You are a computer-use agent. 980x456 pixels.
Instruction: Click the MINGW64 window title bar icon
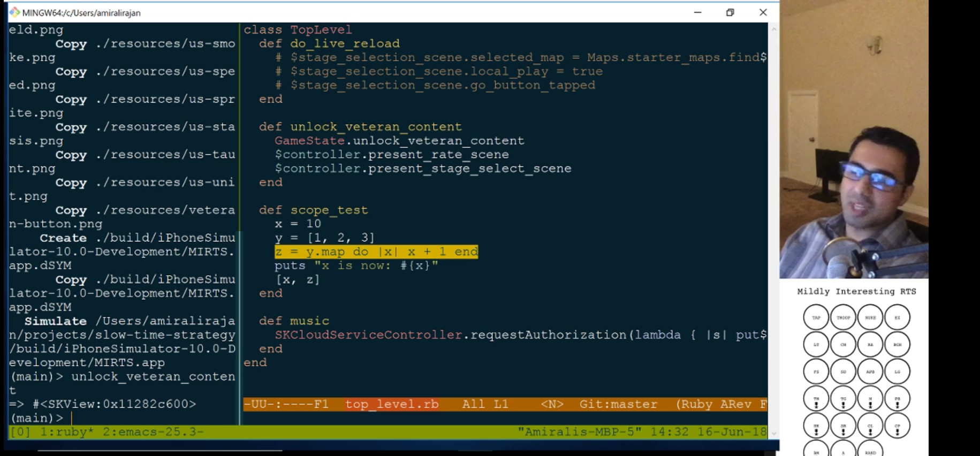point(14,12)
